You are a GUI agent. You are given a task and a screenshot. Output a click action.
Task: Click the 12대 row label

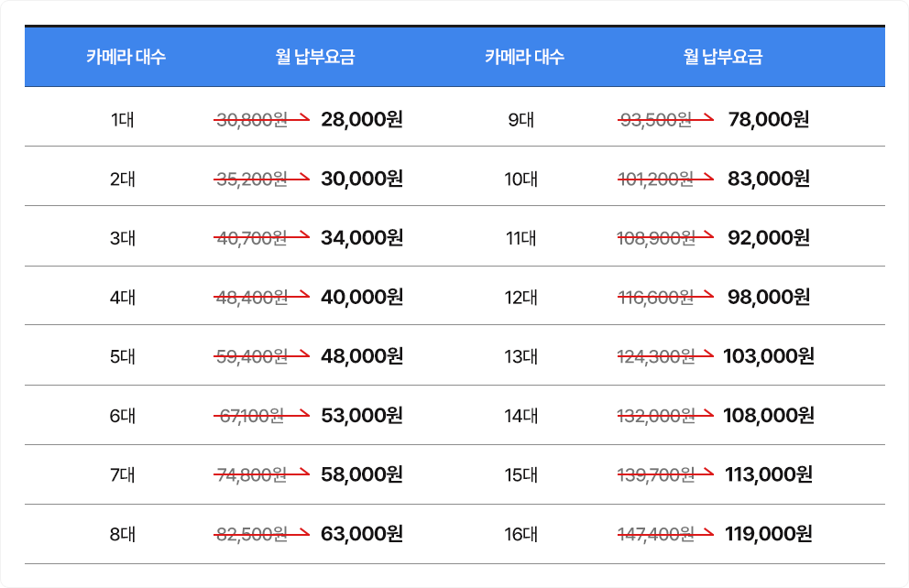pos(520,297)
